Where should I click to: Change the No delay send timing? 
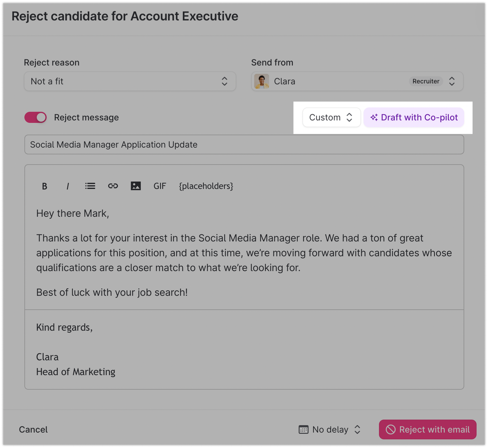[330, 430]
